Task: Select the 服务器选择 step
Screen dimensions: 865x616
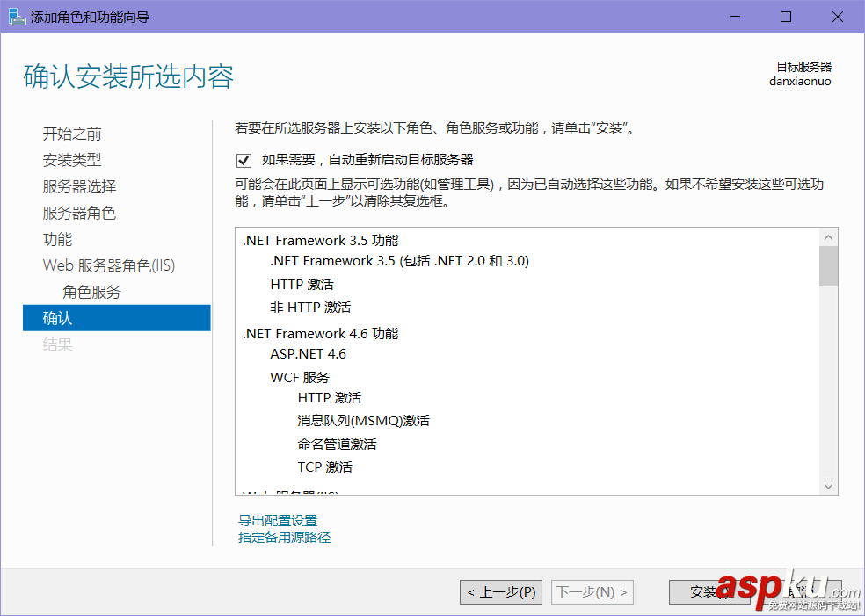Action: (x=79, y=186)
